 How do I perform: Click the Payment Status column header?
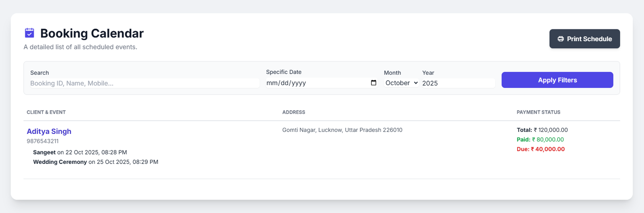[x=538, y=112]
